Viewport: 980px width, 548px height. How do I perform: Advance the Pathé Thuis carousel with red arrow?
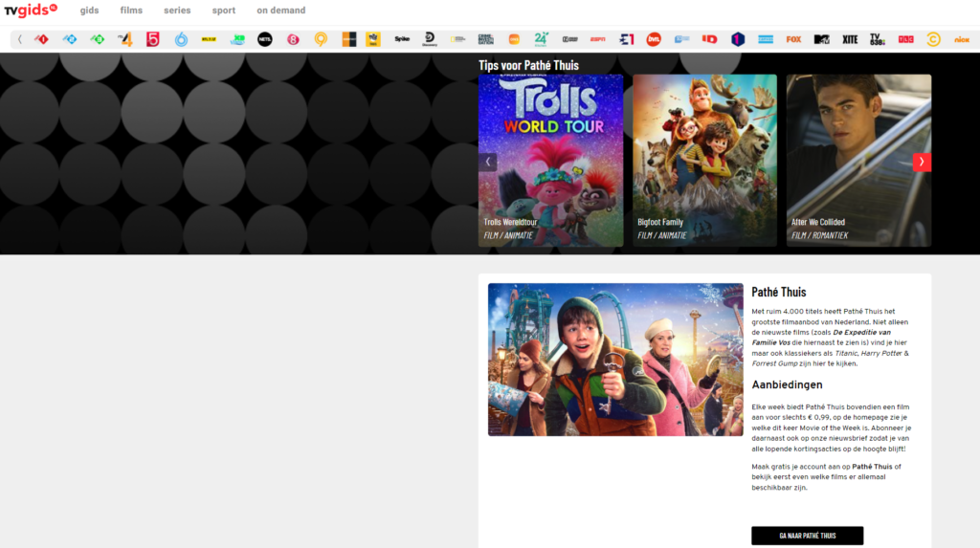click(922, 162)
